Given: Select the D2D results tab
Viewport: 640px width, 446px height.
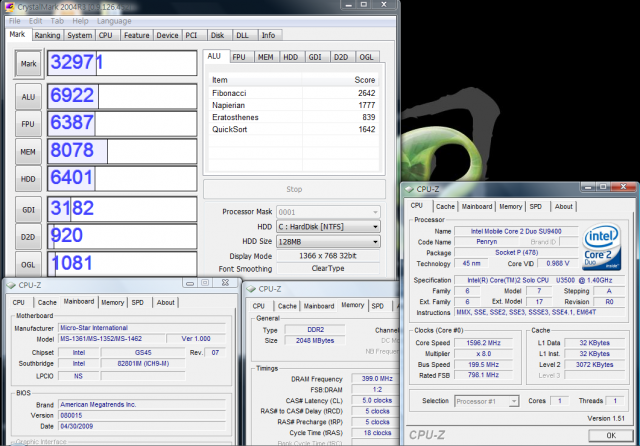Looking at the screenshot, I should pyautogui.click(x=341, y=57).
